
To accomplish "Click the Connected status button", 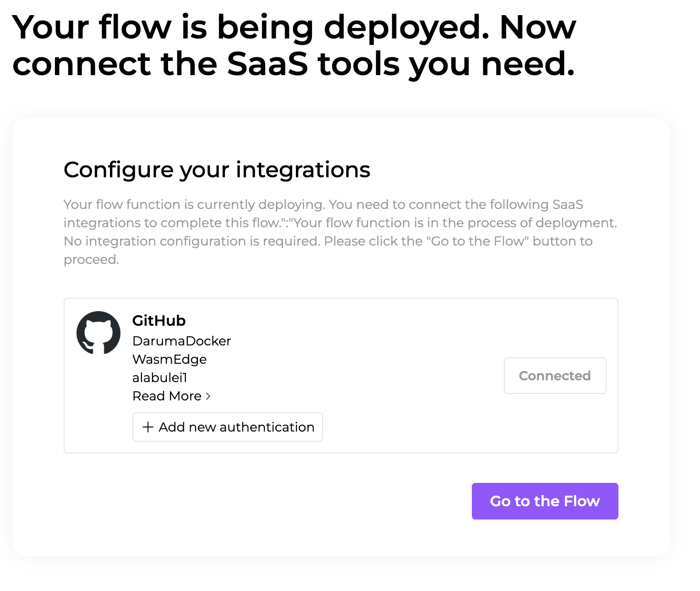I will click(x=555, y=376).
